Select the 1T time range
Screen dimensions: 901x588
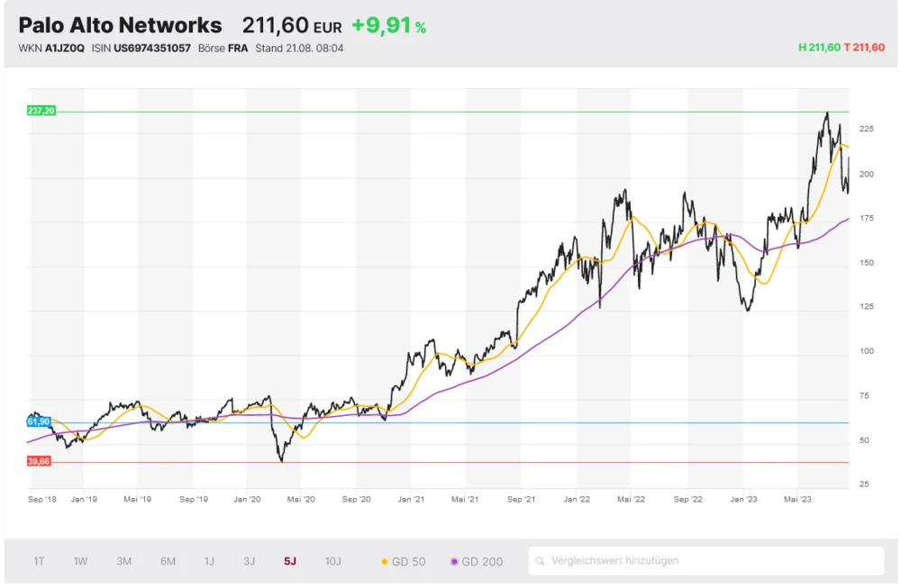tap(39, 561)
